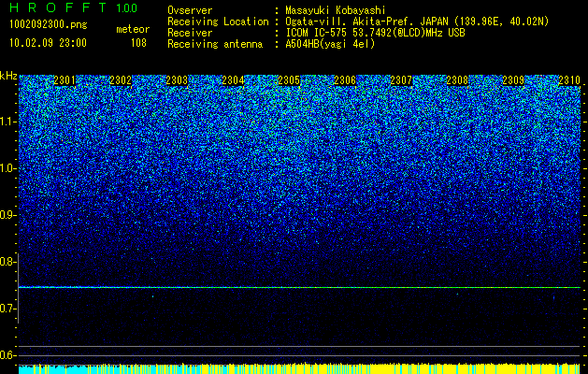Click the 0.9 frequency axis label
Screen dimensions: 588x374
[x=7, y=215]
